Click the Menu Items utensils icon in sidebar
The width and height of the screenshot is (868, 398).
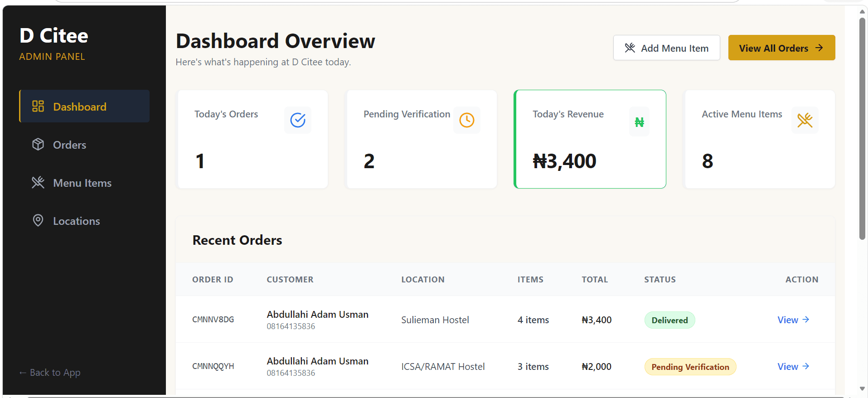click(x=38, y=182)
